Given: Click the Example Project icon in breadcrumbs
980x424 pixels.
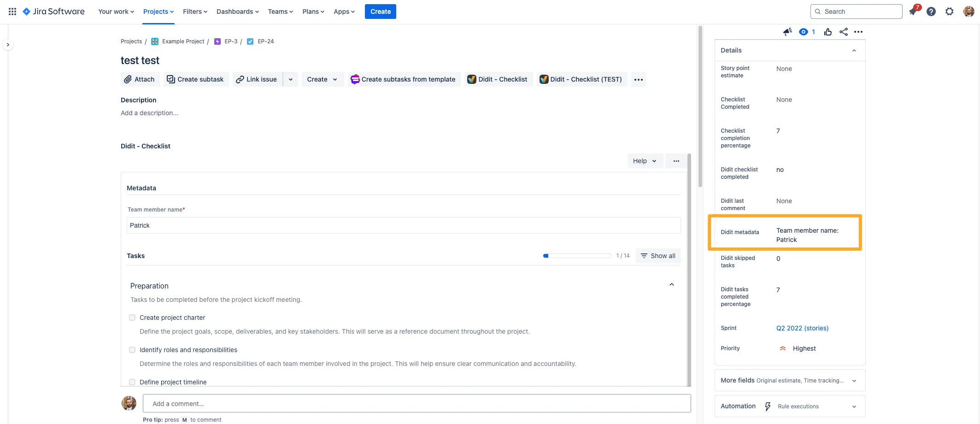Looking at the screenshot, I should (x=155, y=41).
